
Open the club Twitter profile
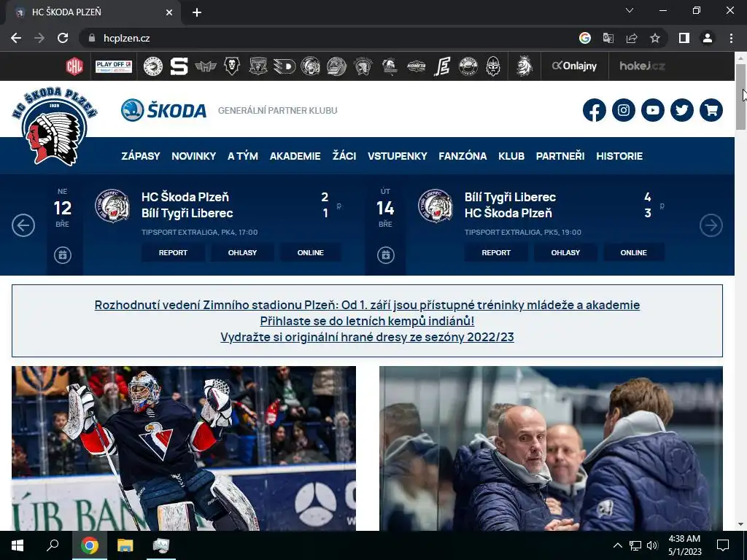point(682,110)
